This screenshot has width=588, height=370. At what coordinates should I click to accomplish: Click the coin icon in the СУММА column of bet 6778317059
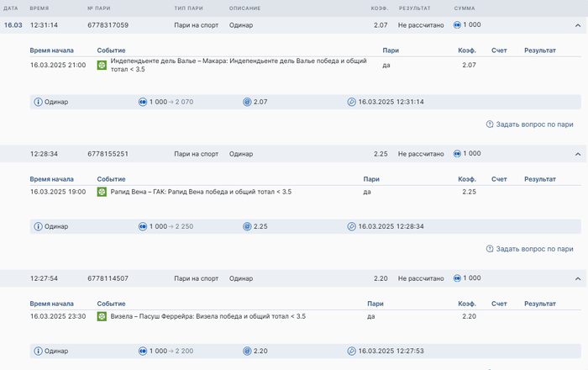(457, 25)
